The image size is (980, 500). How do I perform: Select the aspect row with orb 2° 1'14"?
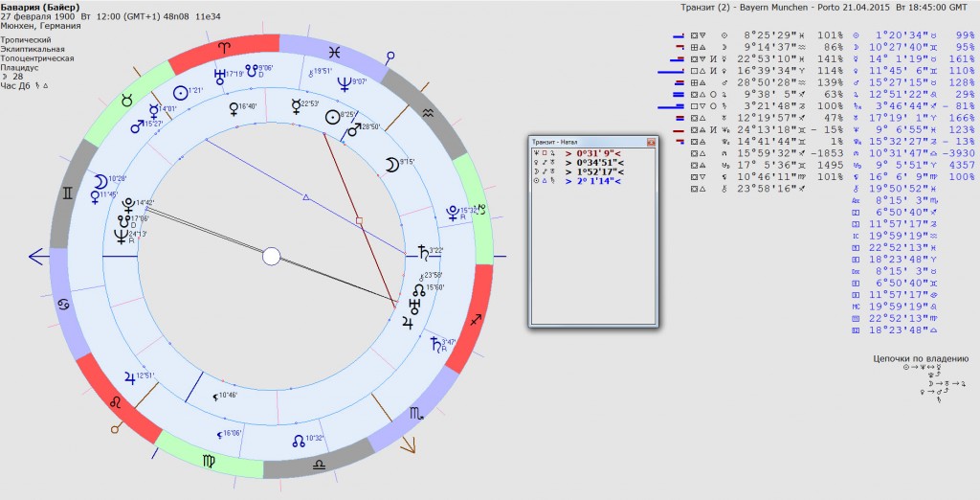pyautogui.click(x=592, y=181)
